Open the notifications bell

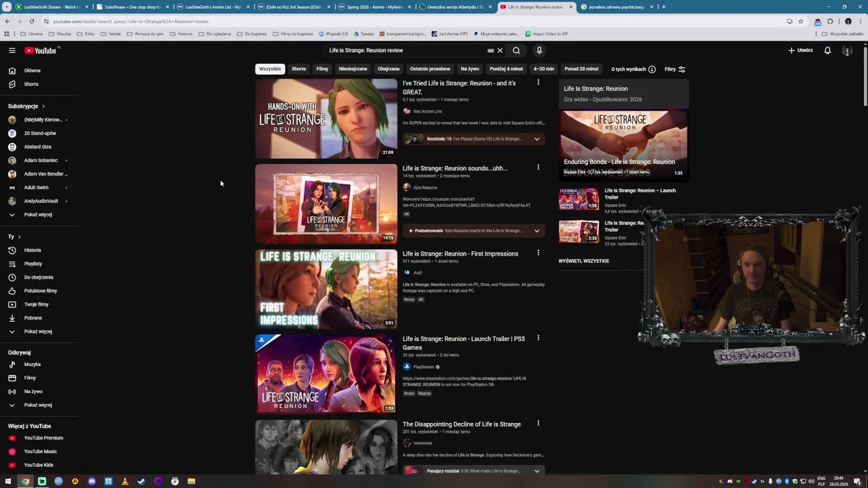[x=827, y=50]
